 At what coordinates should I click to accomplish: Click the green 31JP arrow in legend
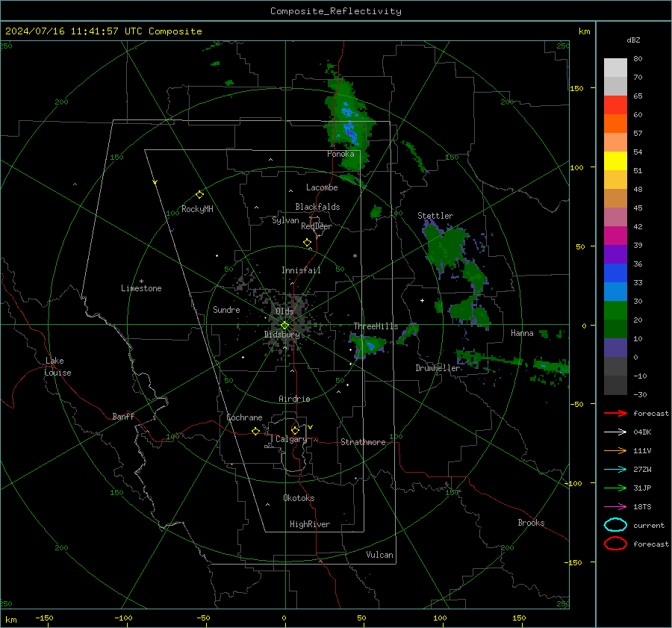point(615,488)
